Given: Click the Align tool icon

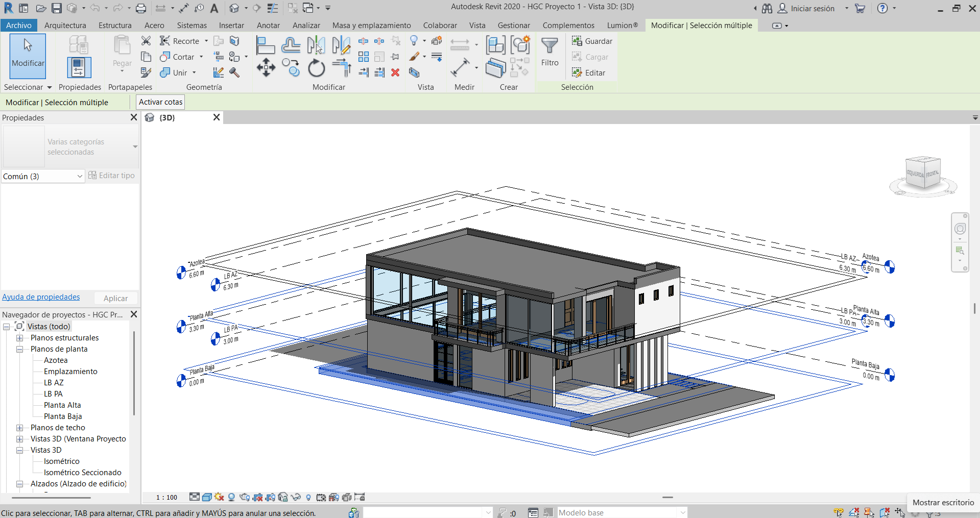Looking at the screenshot, I should pyautogui.click(x=265, y=45).
